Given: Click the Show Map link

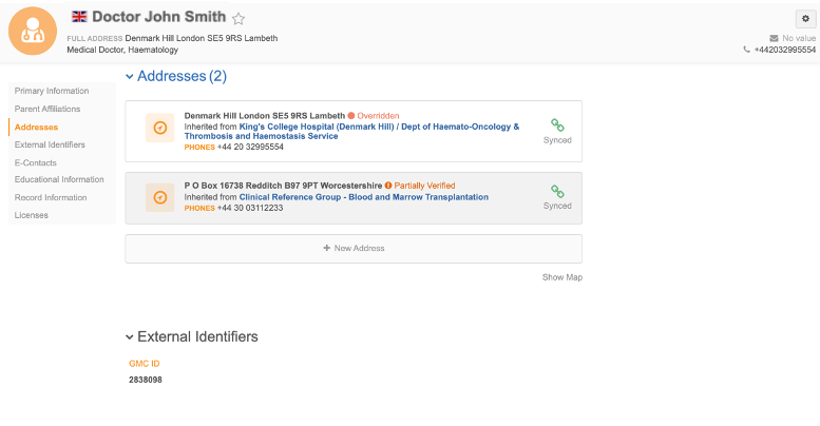Looking at the screenshot, I should pyautogui.click(x=562, y=277).
